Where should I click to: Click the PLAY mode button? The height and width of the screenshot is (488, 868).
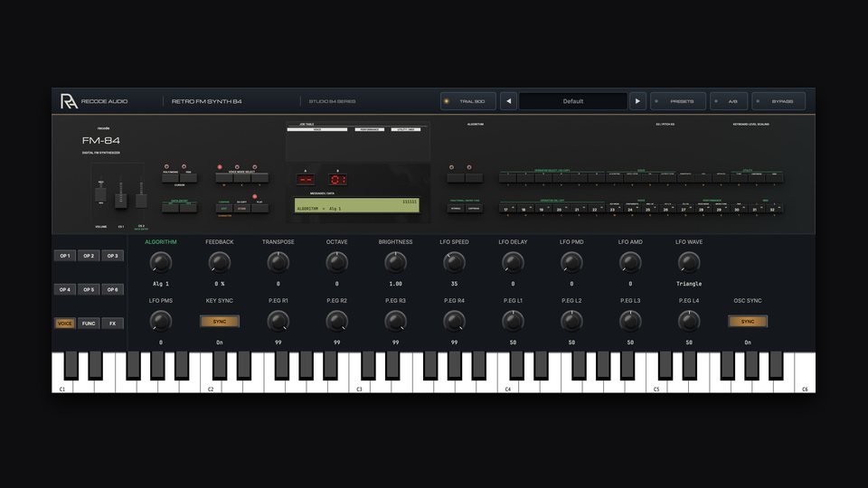coord(259,208)
